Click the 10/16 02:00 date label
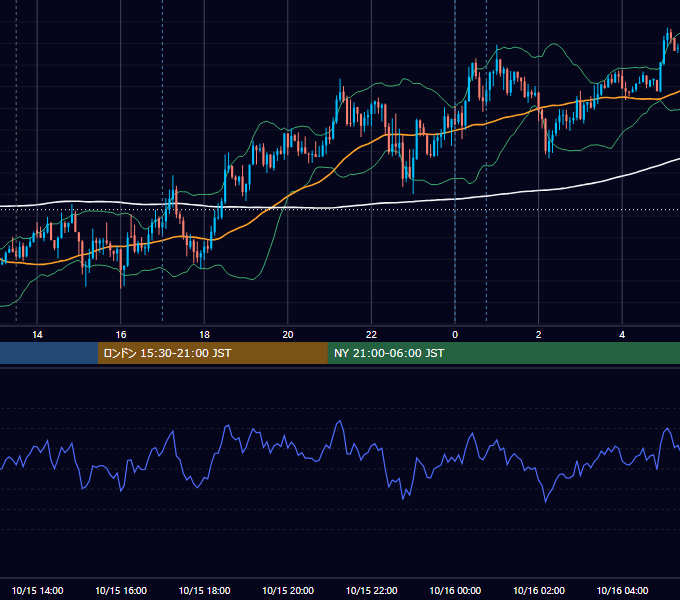 coord(539,590)
